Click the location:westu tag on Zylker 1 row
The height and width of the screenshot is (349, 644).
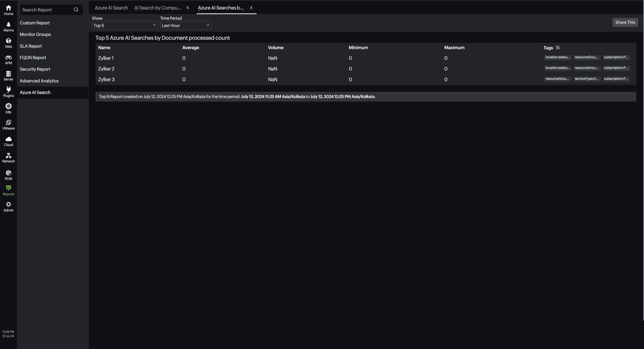point(558,57)
